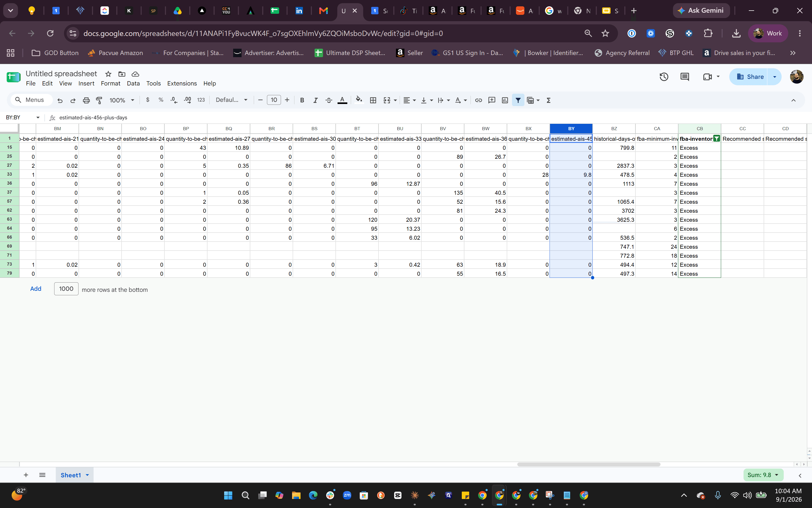
Task: Click the Functions sigma icon
Action: click(x=549, y=100)
